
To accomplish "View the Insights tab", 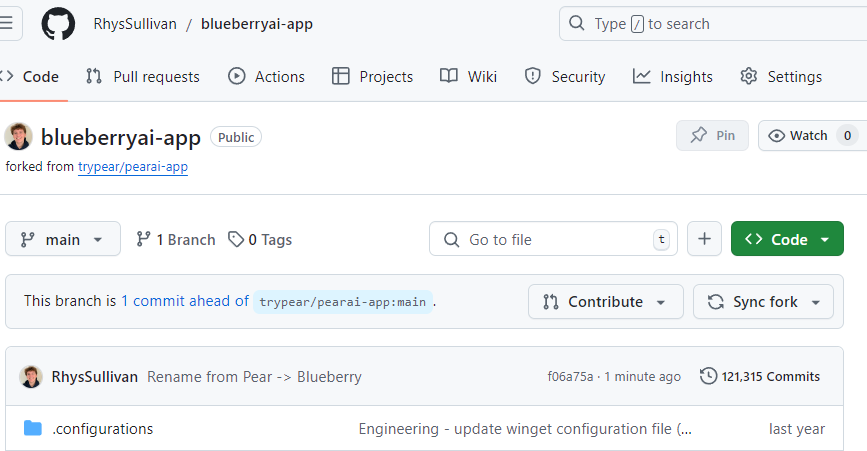I will (672, 76).
